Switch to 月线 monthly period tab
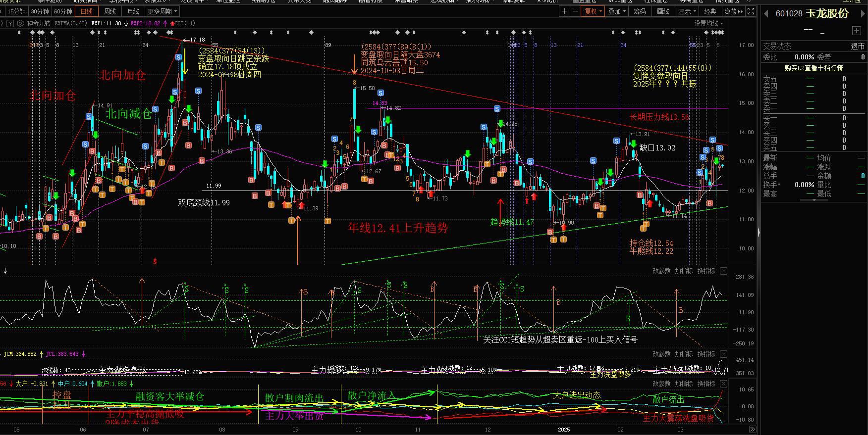Image resolution: width=868 pixels, height=435 pixels. tap(133, 11)
